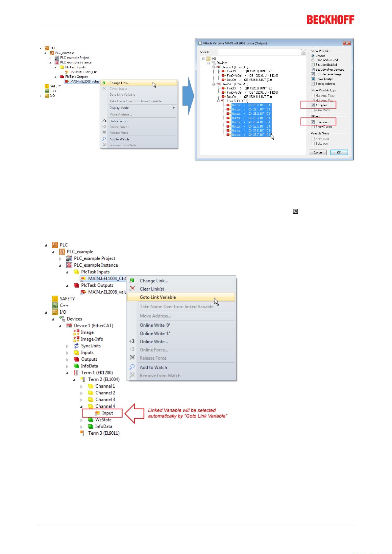Click the Channel 1 folder icon
392x554 pixels.
(x=90, y=386)
